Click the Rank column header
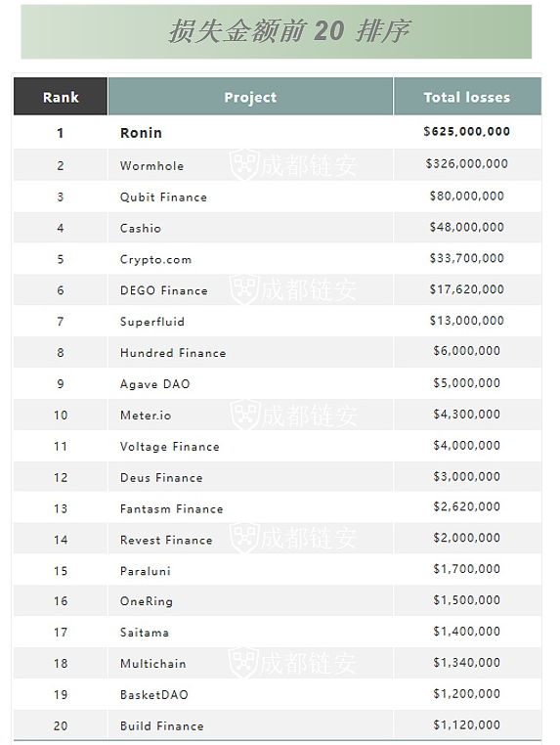The image size is (560, 745). (61, 97)
